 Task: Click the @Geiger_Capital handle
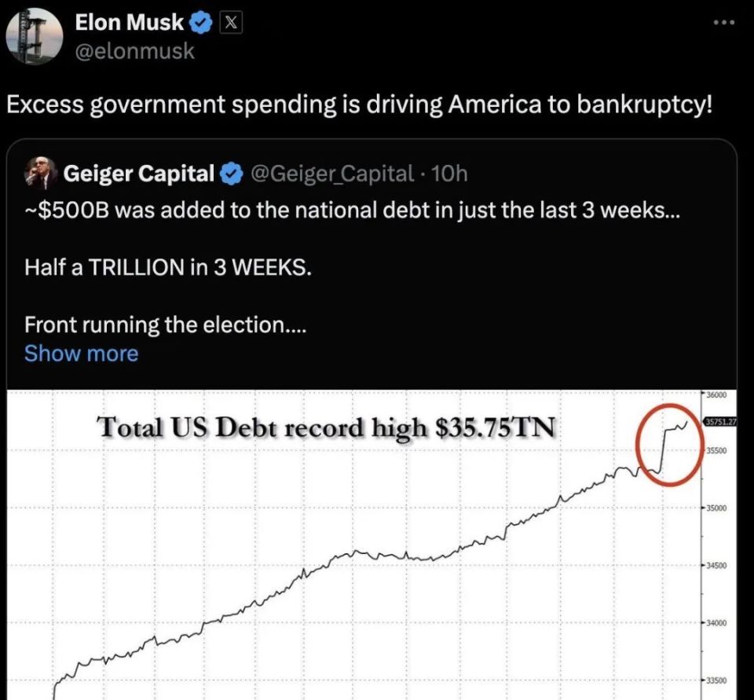(x=331, y=174)
